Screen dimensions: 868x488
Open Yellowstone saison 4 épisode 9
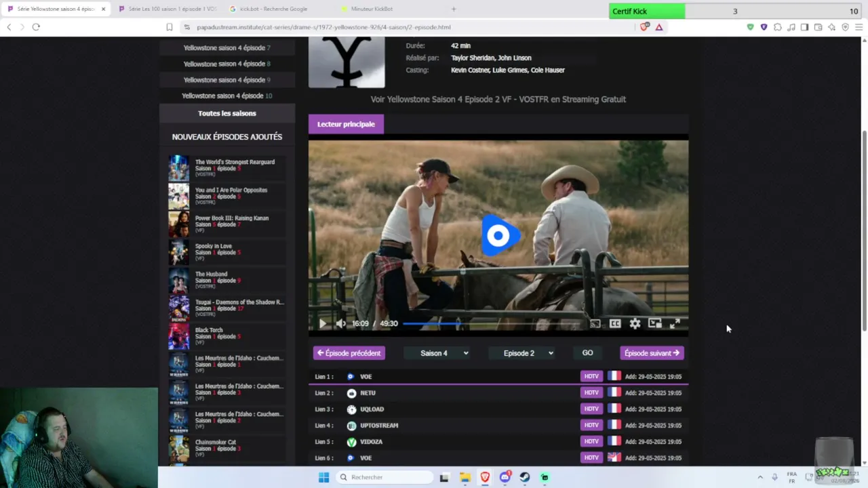click(x=227, y=80)
